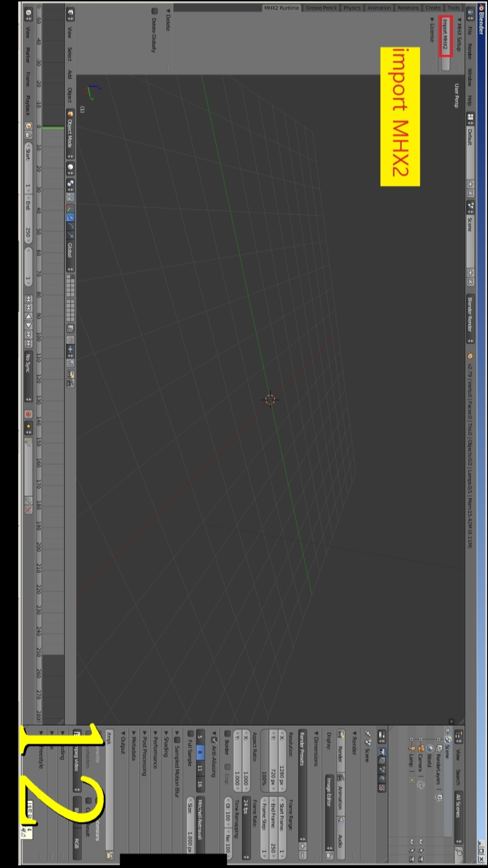Enable the Sampled Motion Blur checkbox
This screenshot has height=868, width=488.
pos(177,740)
